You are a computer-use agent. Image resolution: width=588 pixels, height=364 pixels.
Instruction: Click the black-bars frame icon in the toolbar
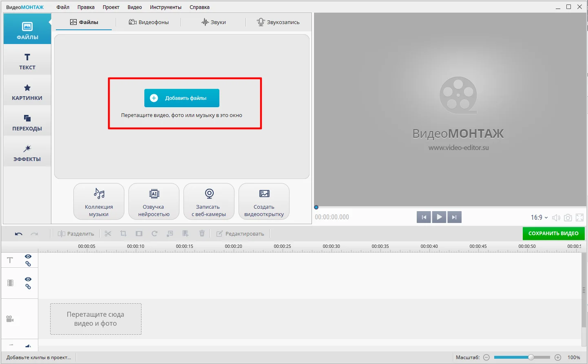tap(139, 234)
